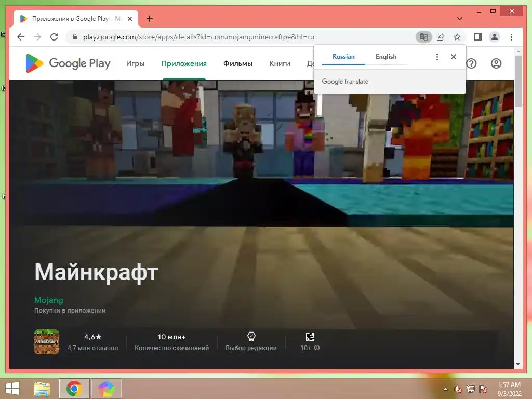Open the colorful polygon taskbar app
This screenshot has width=532, height=399.
[x=106, y=389]
